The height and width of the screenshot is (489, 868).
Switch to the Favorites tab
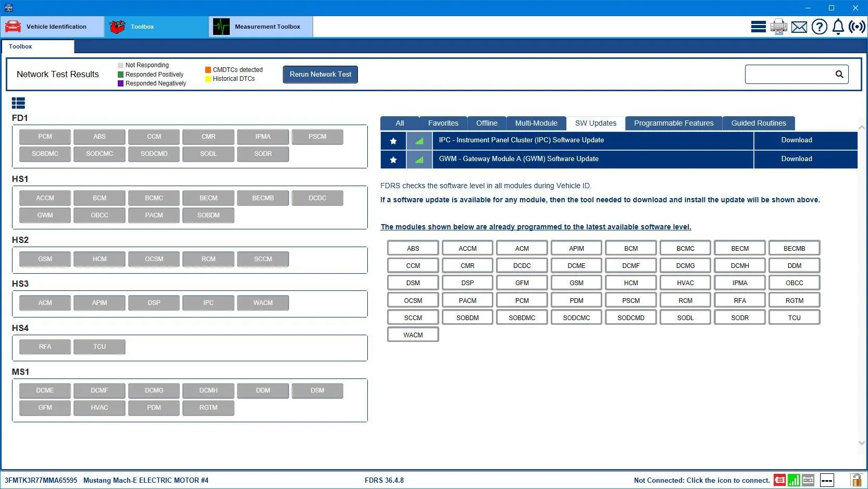[x=443, y=123]
